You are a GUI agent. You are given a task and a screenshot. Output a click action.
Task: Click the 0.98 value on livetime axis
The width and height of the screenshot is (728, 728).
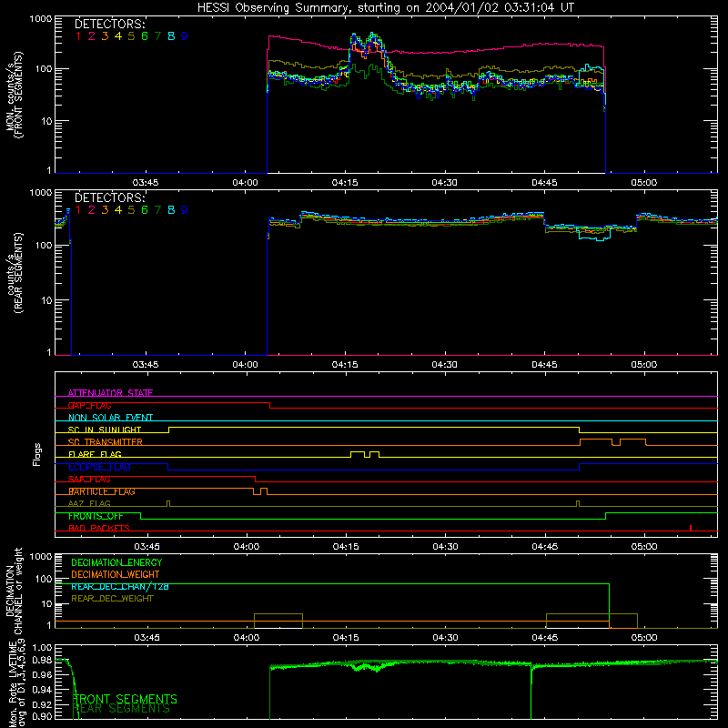pyautogui.click(x=43, y=660)
